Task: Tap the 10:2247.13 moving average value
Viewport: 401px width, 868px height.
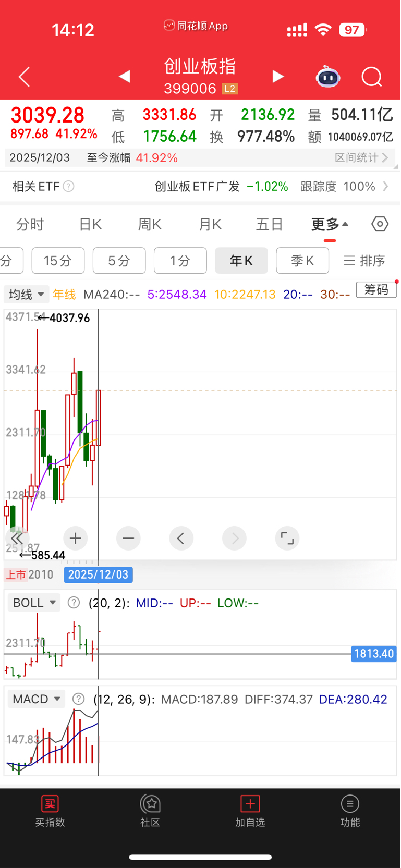Action: click(x=245, y=294)
